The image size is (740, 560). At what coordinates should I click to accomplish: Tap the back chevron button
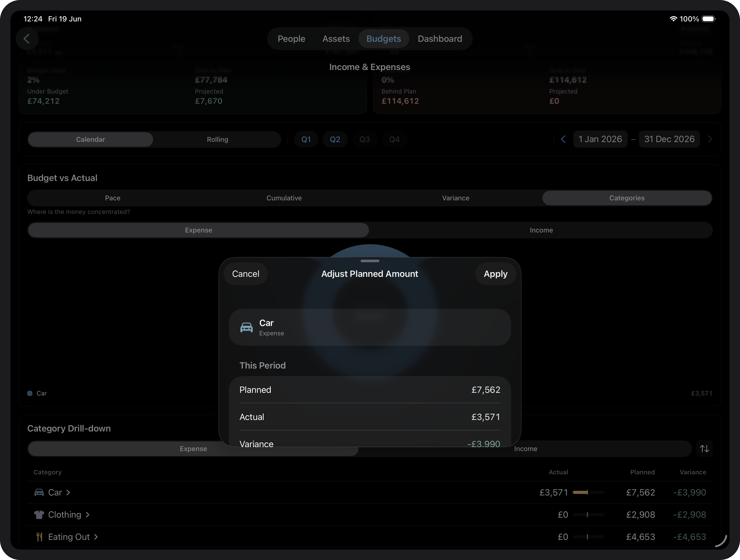(x=27, y=39)
